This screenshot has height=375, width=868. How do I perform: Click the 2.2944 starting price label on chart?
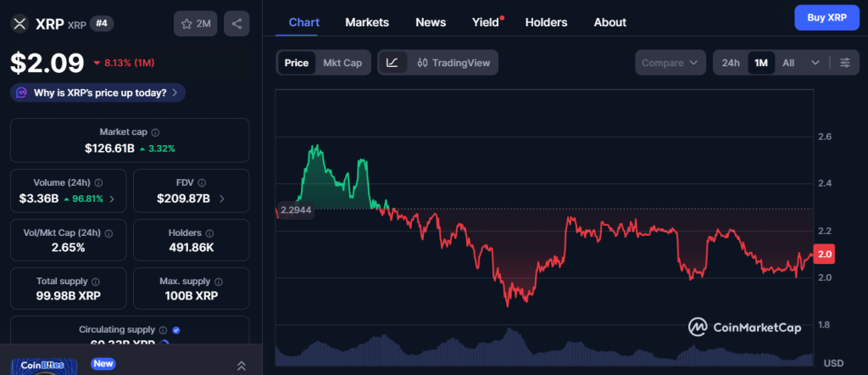(296, 210)
